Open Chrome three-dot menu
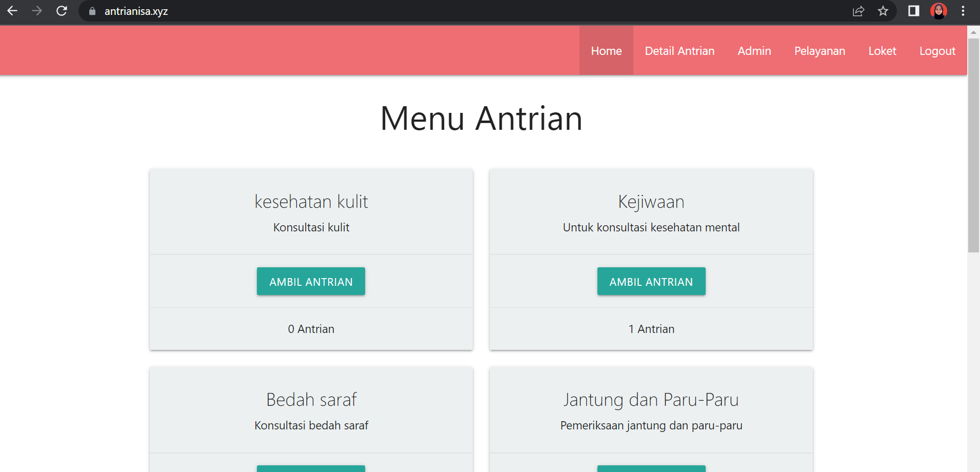The image size is (980, 472). 963,11
